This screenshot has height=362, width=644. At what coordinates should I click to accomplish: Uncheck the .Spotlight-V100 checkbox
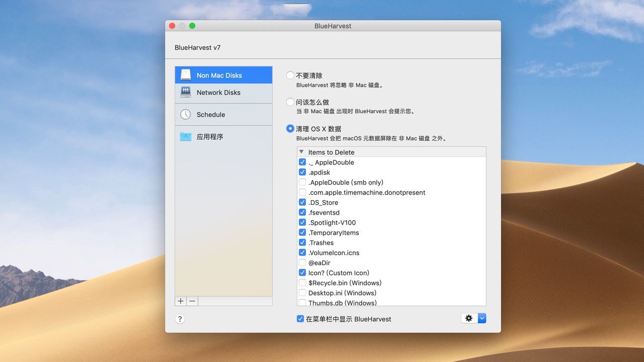point(302,223)
